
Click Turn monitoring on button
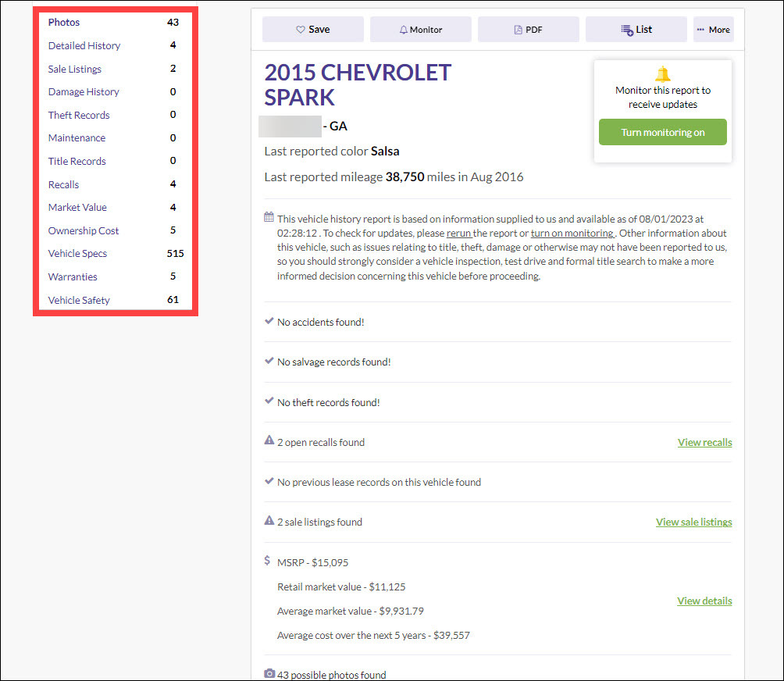click(663, 132)
